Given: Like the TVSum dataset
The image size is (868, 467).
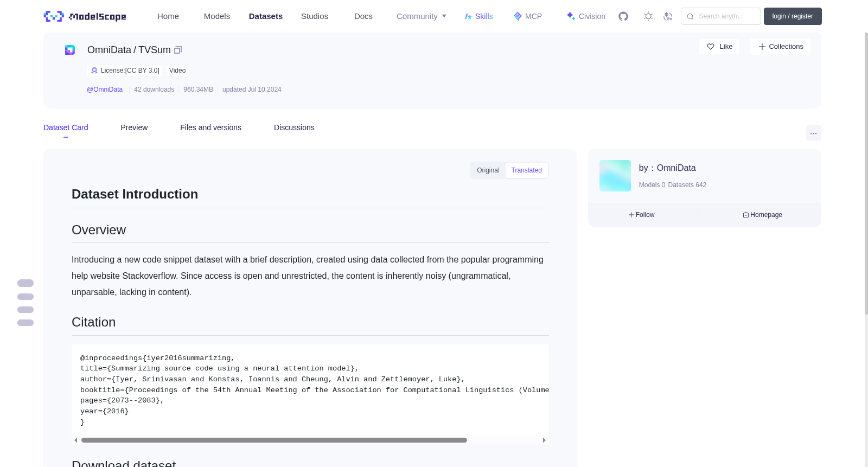Looking at the screenshot, I should pyautogui.click(x=719, y=47).
